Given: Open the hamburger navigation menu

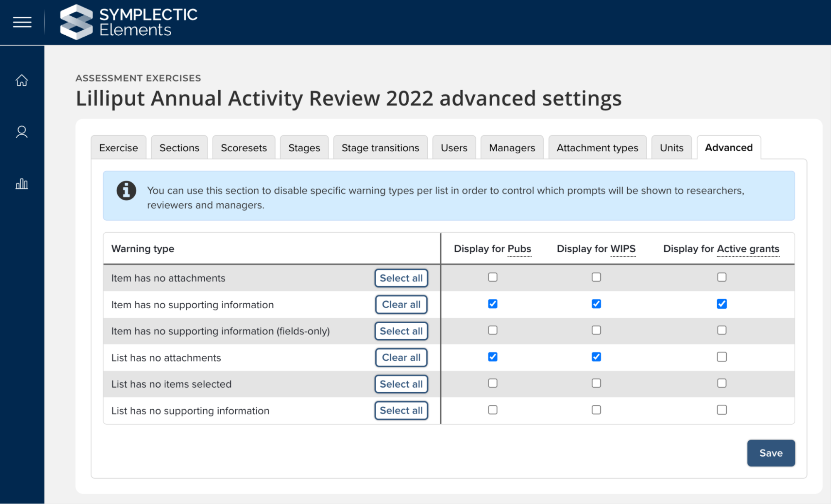Looking at the screenshot, I should (22, 22).
